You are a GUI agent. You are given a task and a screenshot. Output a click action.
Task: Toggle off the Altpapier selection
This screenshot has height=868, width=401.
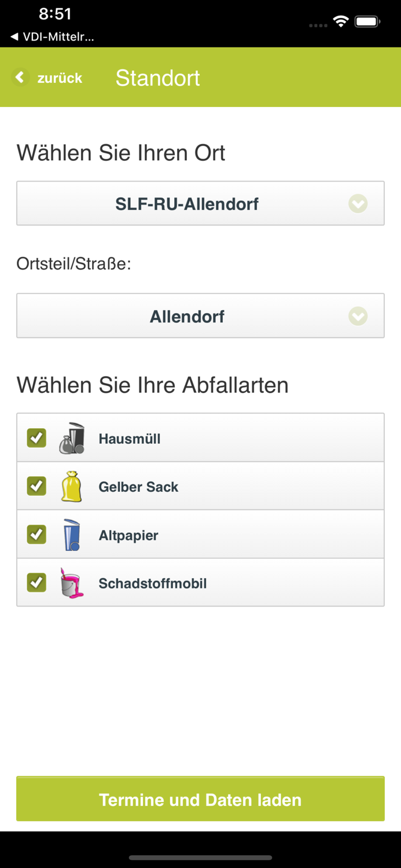(36, 534)
